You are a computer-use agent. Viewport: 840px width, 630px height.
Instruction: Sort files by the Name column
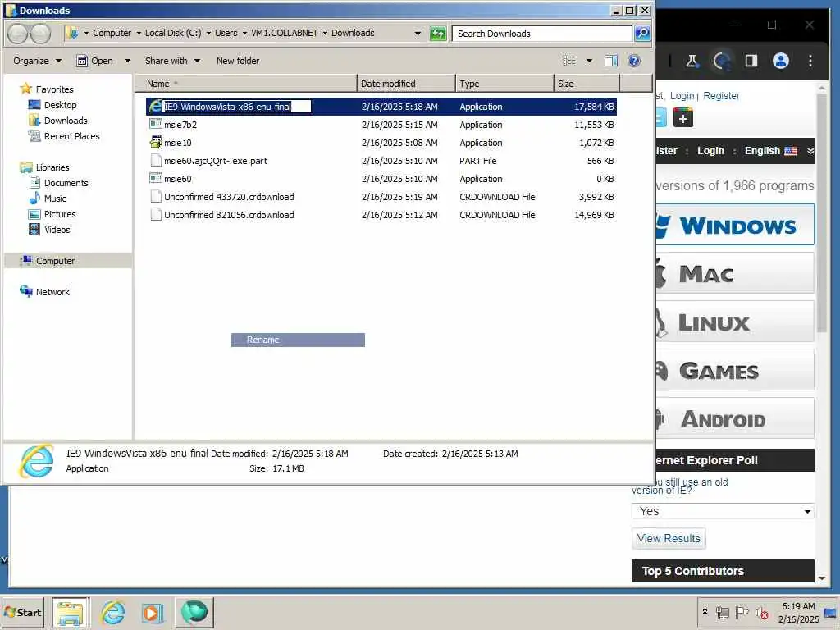[245, 84]
